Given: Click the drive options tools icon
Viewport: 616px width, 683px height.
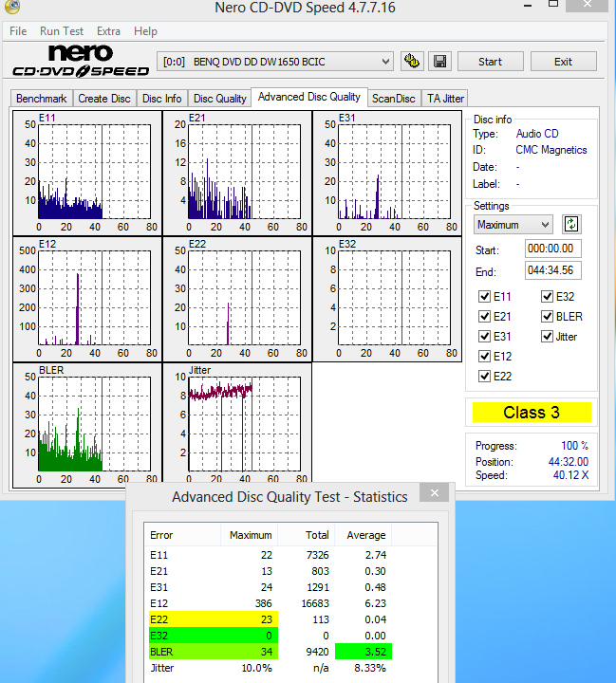Looking at the screenshot, I should [412, 62].
